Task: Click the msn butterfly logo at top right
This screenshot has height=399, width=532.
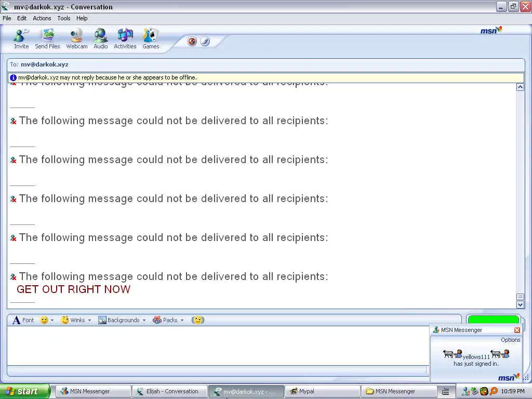Action: pyautogui.click(x=491, y=31)
